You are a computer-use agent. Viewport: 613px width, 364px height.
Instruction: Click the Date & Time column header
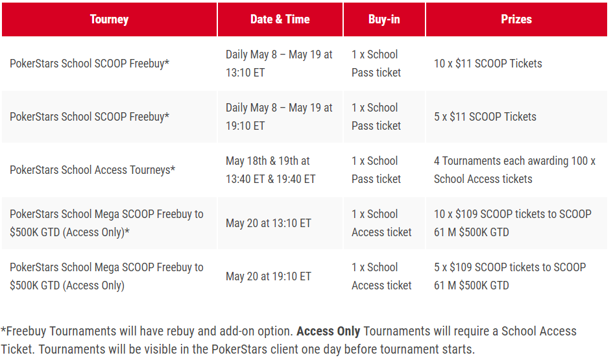[280, 19]
